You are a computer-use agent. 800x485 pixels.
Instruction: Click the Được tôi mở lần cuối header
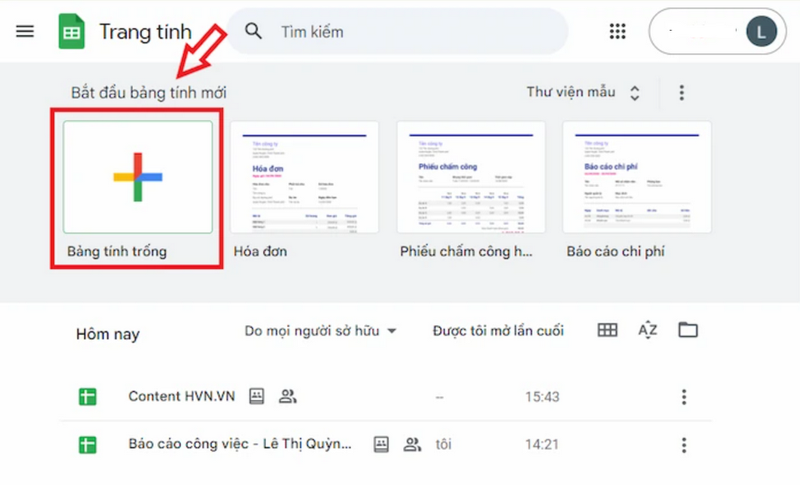point(498,331)
